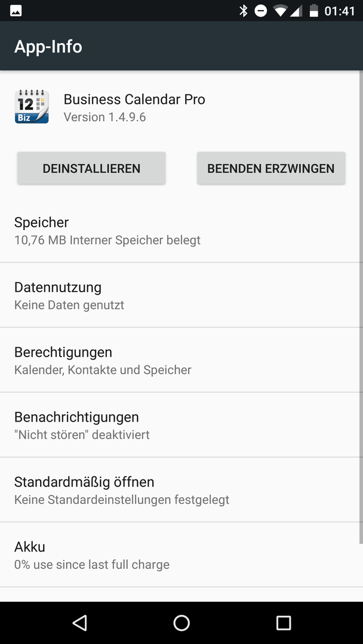
Task: Tap the App-Info header title
Action: click(48, 47)
